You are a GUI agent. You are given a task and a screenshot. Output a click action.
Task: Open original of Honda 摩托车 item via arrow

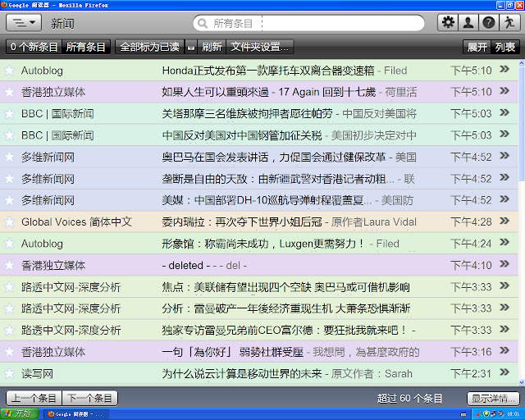click(504, 70)
